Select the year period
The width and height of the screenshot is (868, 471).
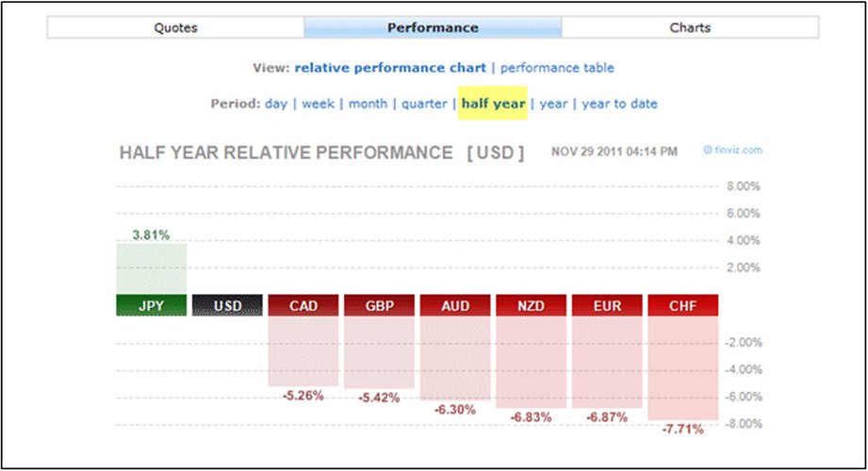[553, 104]
